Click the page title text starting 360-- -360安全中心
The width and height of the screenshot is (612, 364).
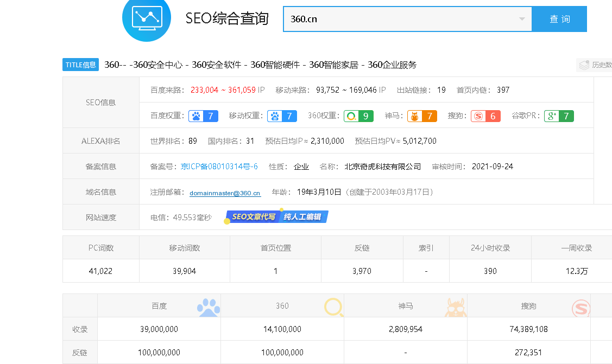tap(260, 65)
